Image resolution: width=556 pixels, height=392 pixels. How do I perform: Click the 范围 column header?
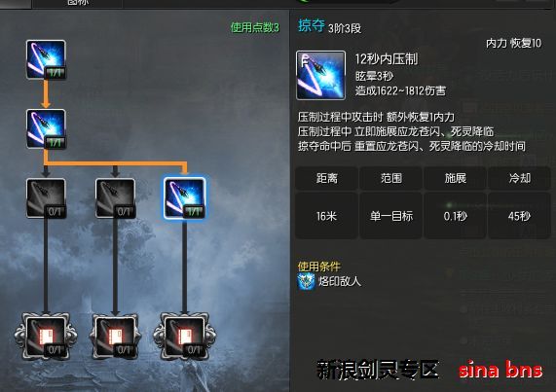pyautogui.click(x=391, y=178)
